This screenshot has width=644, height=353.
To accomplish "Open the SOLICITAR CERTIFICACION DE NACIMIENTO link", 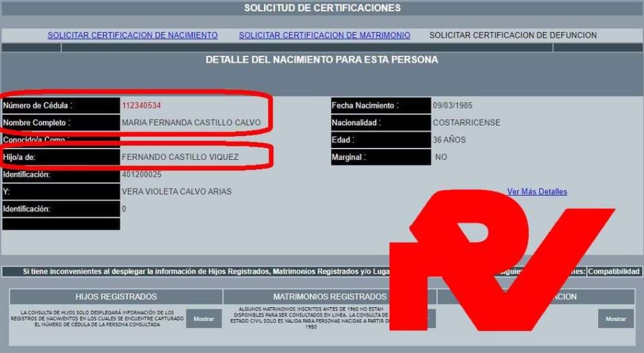I will 133,35.
